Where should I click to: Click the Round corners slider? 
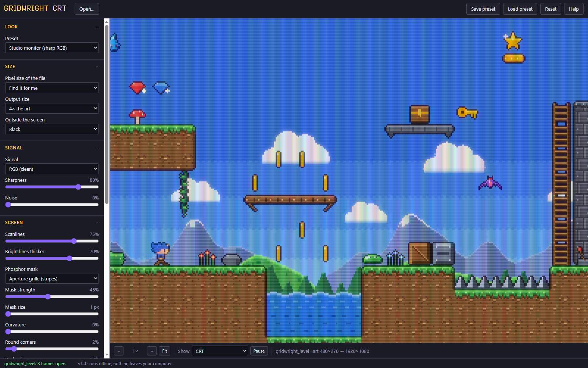coord(52,349)
